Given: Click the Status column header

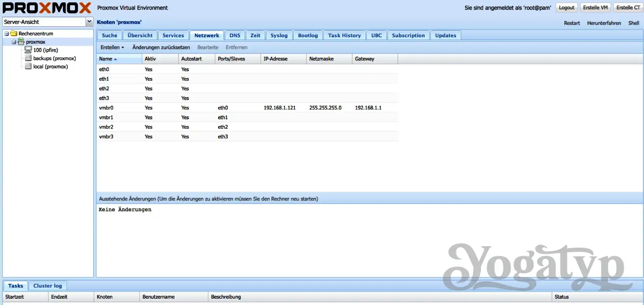Looking at the screenshot, I should click(597, 297).
